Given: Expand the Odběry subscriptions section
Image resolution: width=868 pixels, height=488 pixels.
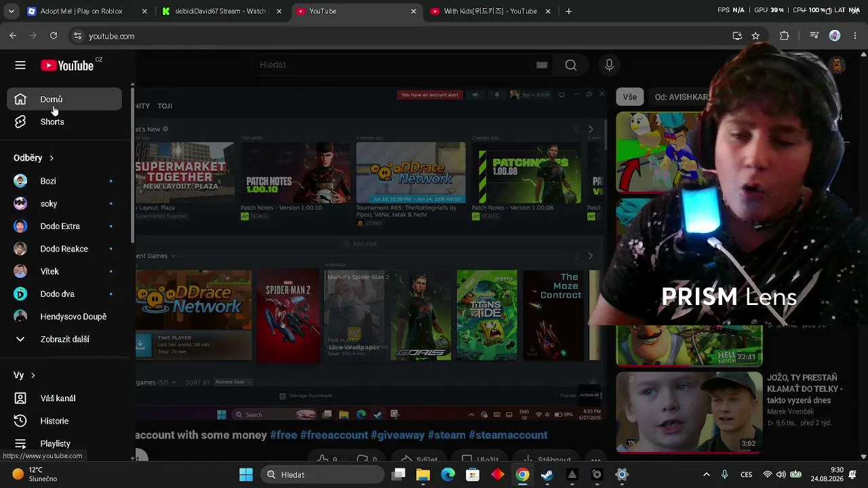Looking at the screenshot, I should click(34, 158).
